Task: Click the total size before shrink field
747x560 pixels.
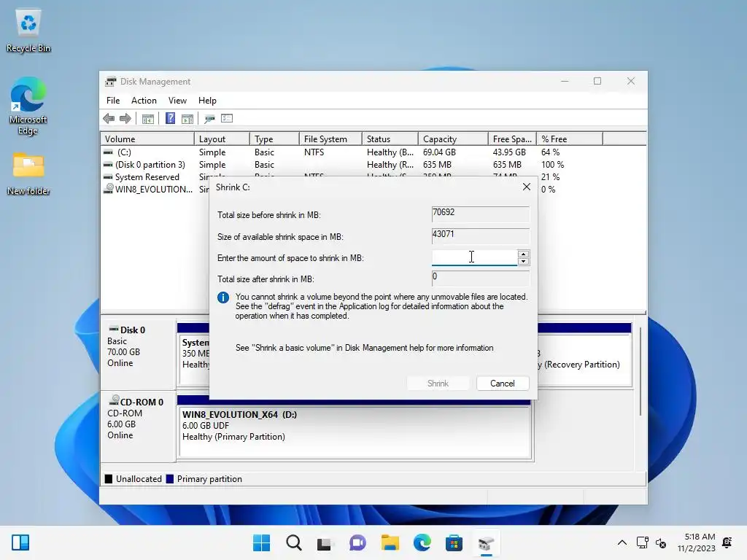Action: (480, 214)
